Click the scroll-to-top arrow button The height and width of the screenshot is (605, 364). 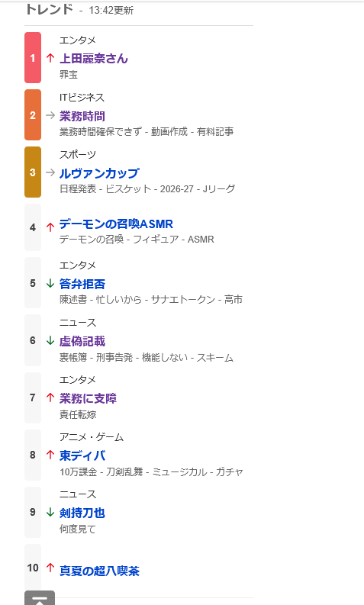point(40,597)
